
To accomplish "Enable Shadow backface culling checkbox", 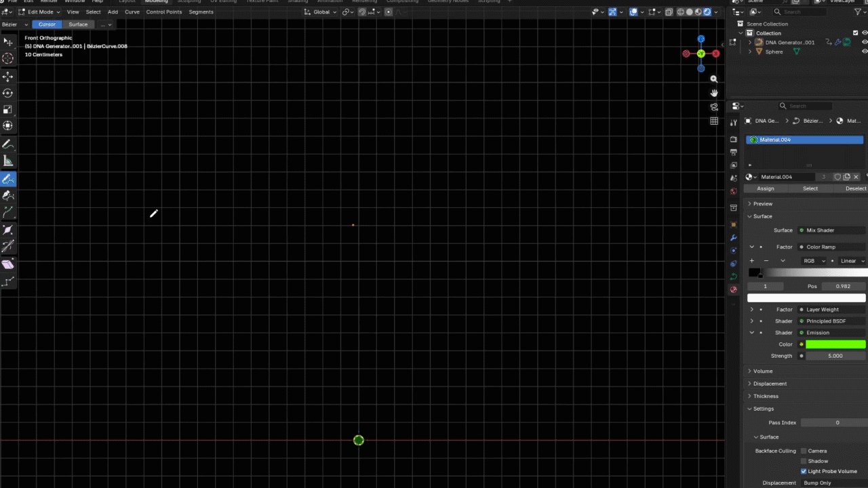I will 804,461.
